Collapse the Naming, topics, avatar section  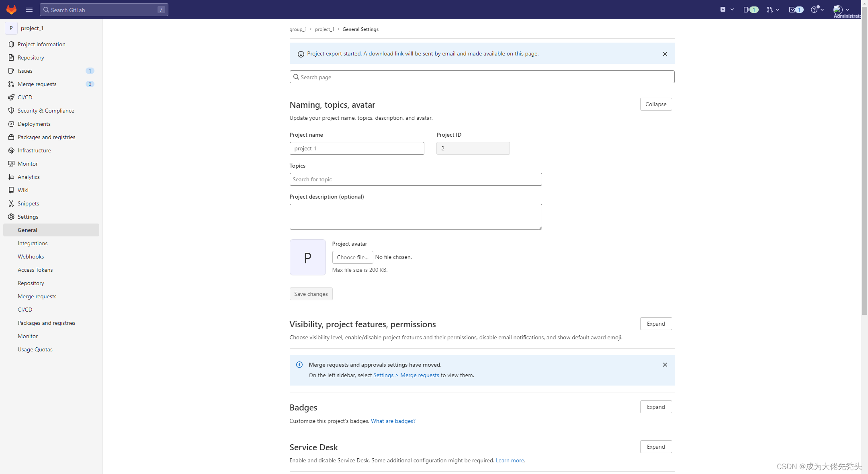(x=656, y=104)
